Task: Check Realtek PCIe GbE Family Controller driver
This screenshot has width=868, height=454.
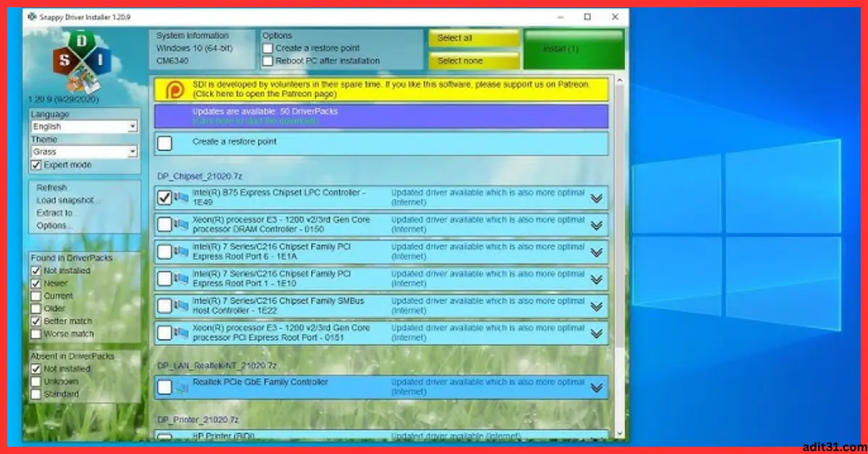Action: [165, 387]
